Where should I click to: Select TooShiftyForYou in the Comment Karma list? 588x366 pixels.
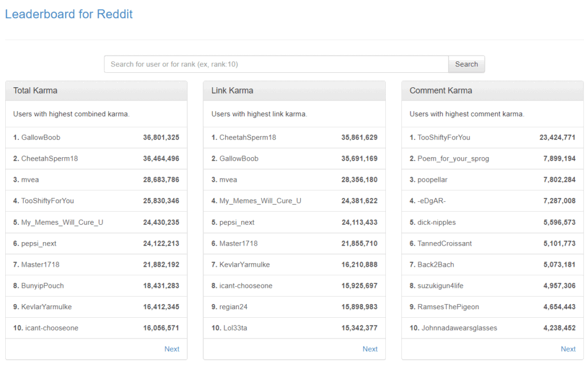point(444,138)
